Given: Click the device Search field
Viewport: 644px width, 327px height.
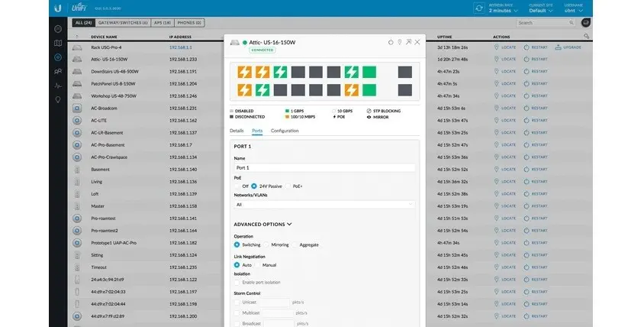Looking at the screenshot, I should pyautogui.click(x=545, y=23).
